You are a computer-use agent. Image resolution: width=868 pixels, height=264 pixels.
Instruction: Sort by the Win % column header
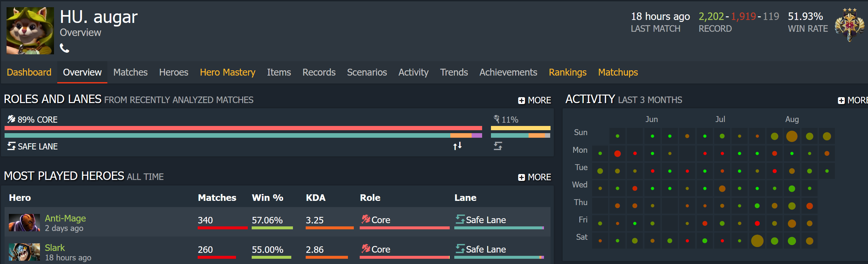click(x=267, y=198)
